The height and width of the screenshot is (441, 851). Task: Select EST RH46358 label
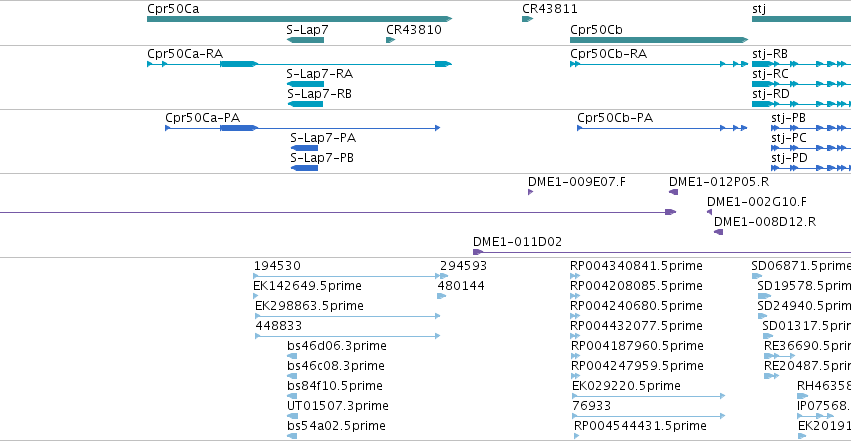point(824,386)
